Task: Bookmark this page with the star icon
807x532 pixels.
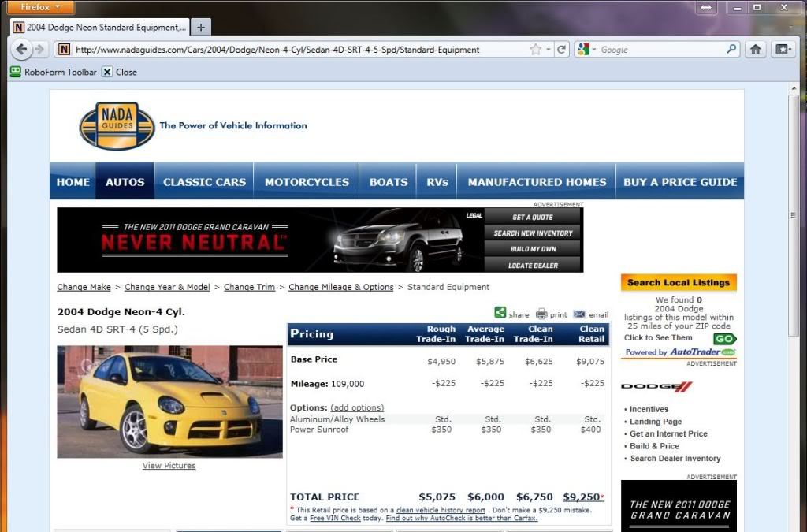Action: [x=536, y=50]
